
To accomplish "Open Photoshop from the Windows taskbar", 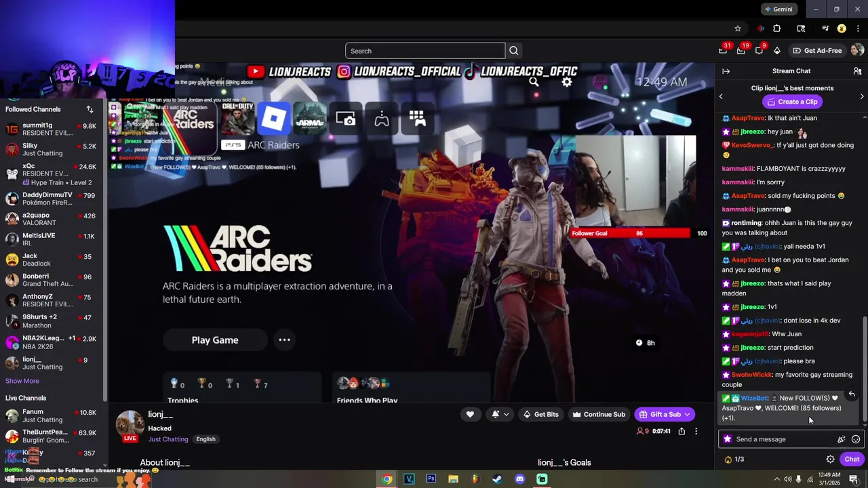I will (431, 479).
